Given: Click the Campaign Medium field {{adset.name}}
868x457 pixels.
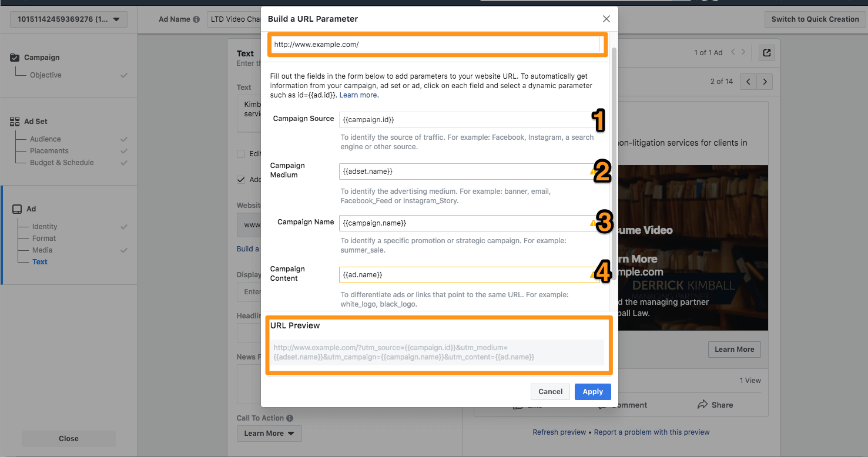Looking at the screenshot, I should click(x=468, y=172).
